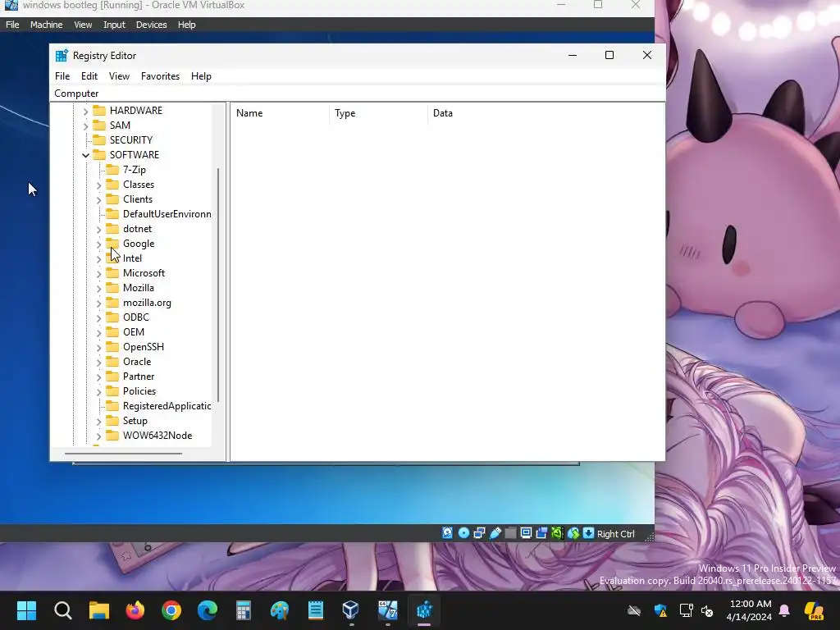This screenshot has width=840, height=630.
Task: Click the tree pane vertical scrollbar
Action: coord(218,285)
